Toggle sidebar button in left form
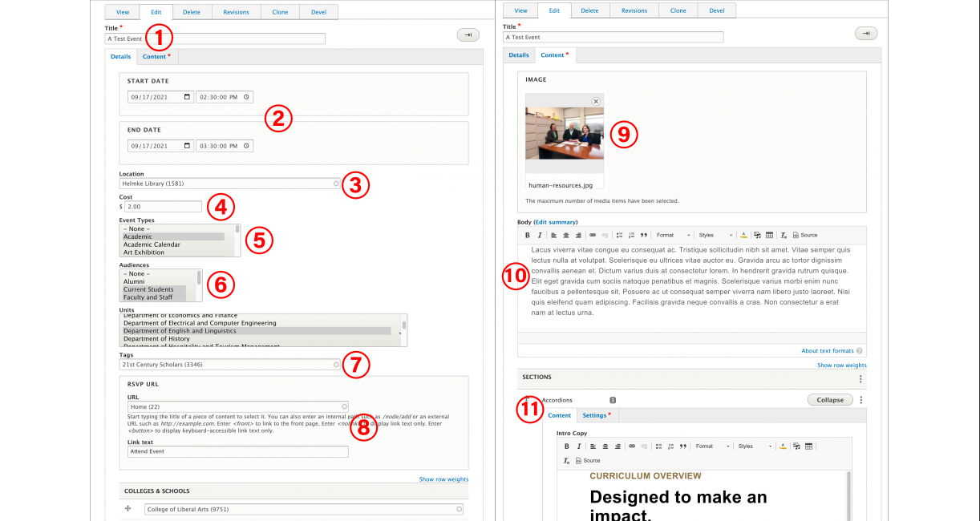 pyautogui.click(x=468, y=34)
